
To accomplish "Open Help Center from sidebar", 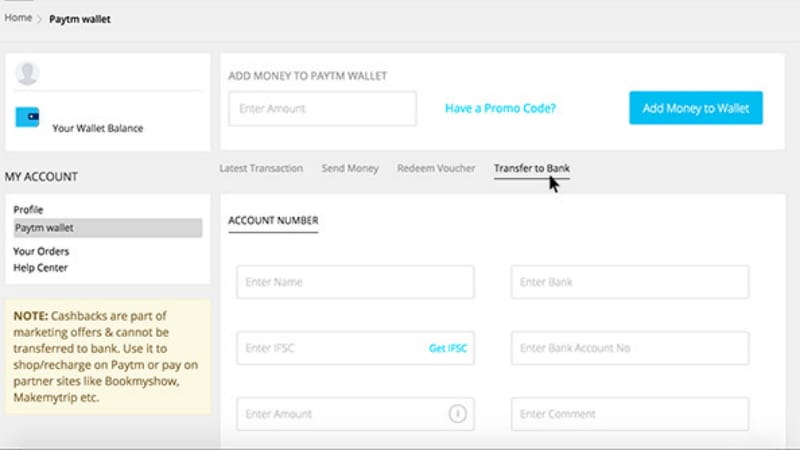I will coord(40,268).
